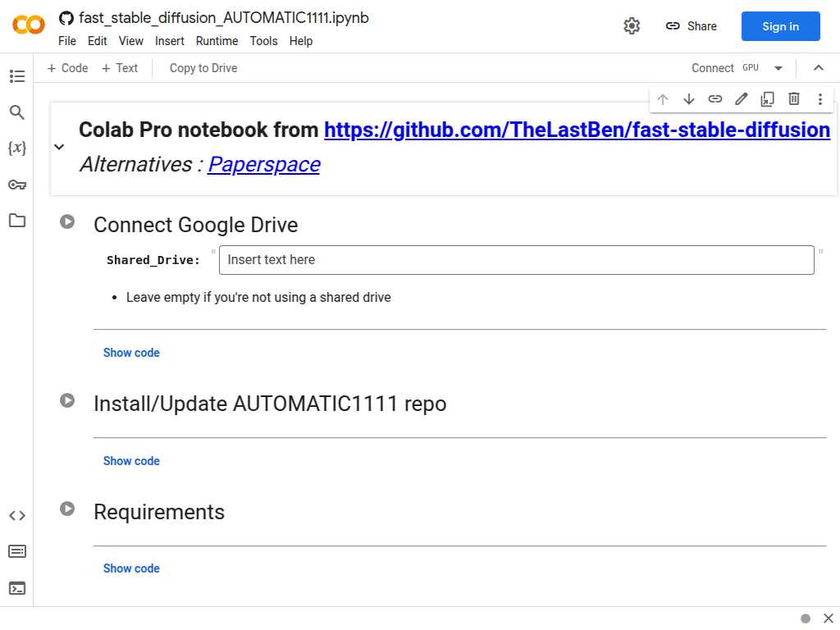Screen dimensions: 840x630
Task: Show code under Install/Update AUTOMATIC1111 repo
Action: pos(131,461)
